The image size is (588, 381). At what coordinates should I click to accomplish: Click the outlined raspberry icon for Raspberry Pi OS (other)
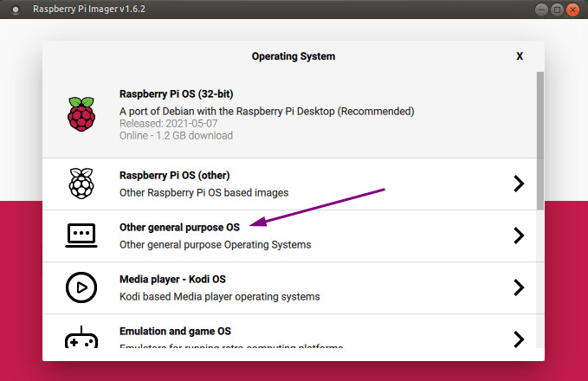(81, 183)
